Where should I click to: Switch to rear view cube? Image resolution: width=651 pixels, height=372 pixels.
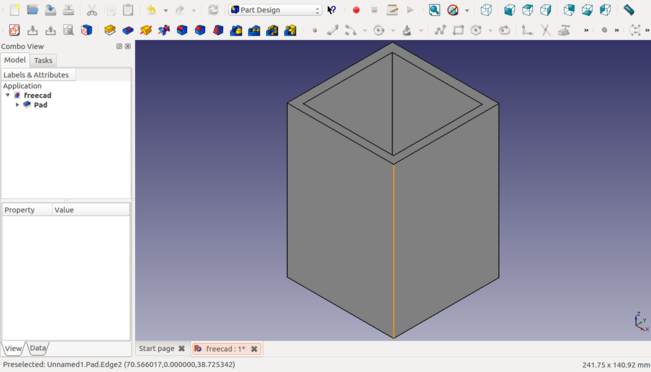click(569, 10)
